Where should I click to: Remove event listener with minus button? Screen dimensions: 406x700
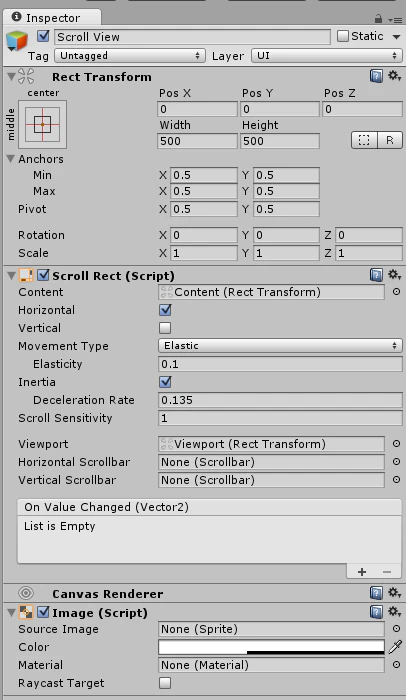click(x=387, y=572)
